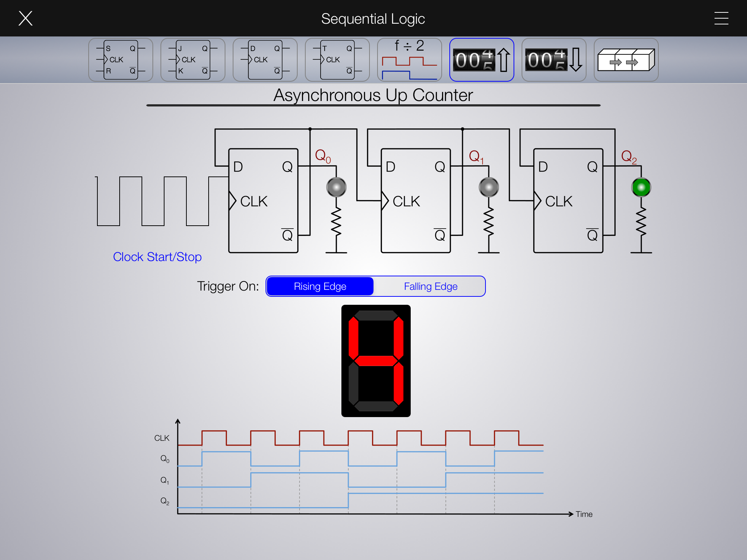Click the red Q0 output label
The width and height of the screenshot is (747, 560).
tap(323, 156)
